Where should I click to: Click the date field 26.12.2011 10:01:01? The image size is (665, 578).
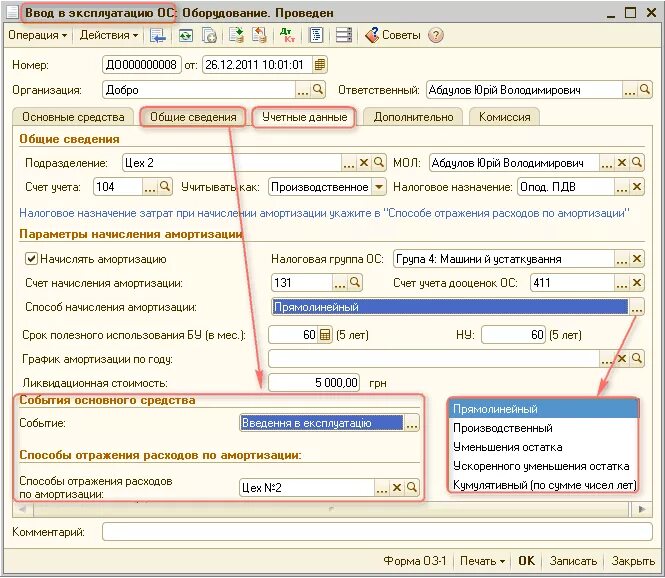[257, 65]
